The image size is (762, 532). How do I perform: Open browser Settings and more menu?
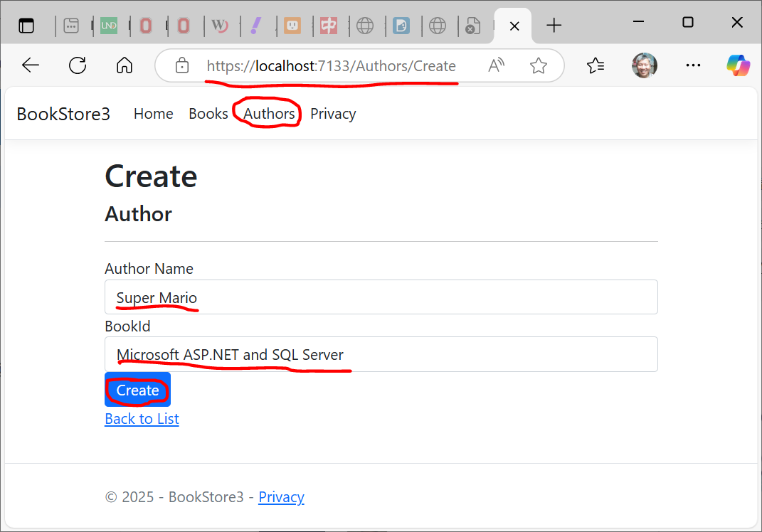[x=693, y=65]
